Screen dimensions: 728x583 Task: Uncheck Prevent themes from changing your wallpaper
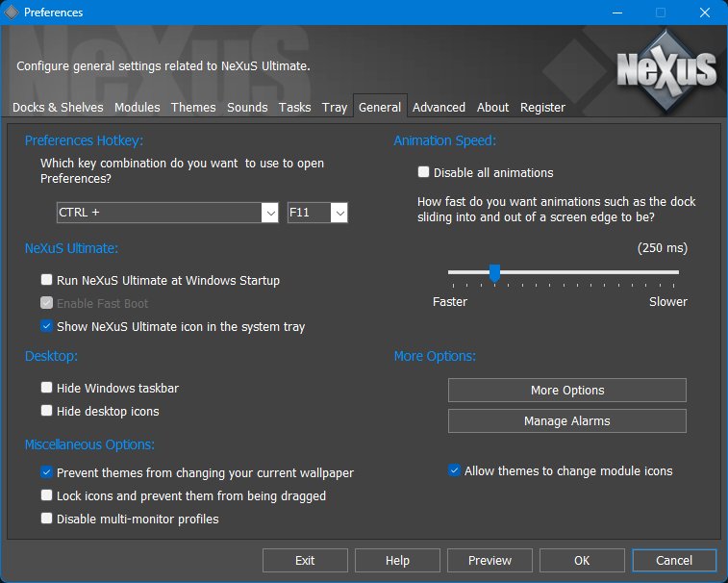pyautogui.click(x=46, y=472)
